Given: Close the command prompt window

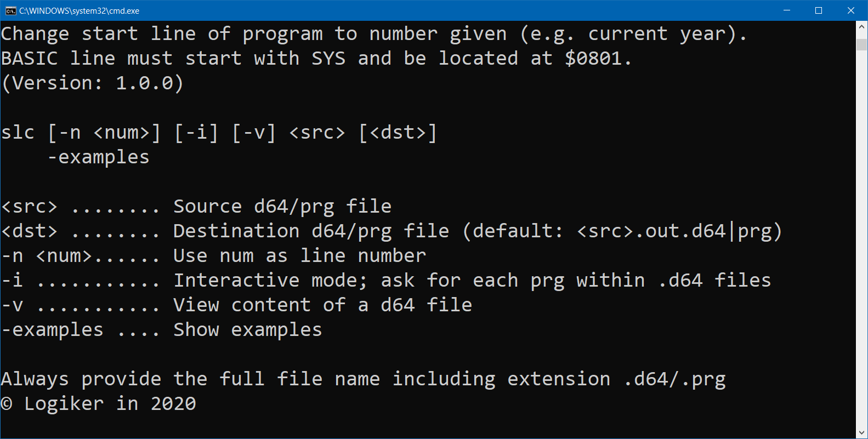Looking at the screenshot, I should 851,10.
